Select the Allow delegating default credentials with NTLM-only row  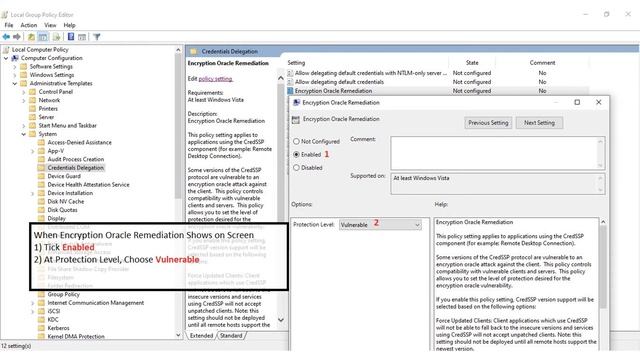pyautogui.click(x=438, y=73)
